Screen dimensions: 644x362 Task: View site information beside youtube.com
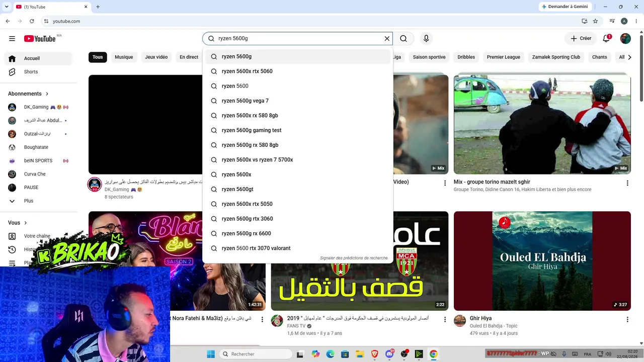click(46, 21)
